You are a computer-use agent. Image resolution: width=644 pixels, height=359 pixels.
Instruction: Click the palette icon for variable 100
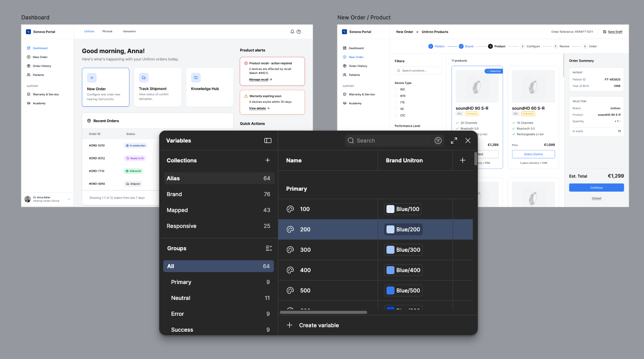tap(291, 209)
